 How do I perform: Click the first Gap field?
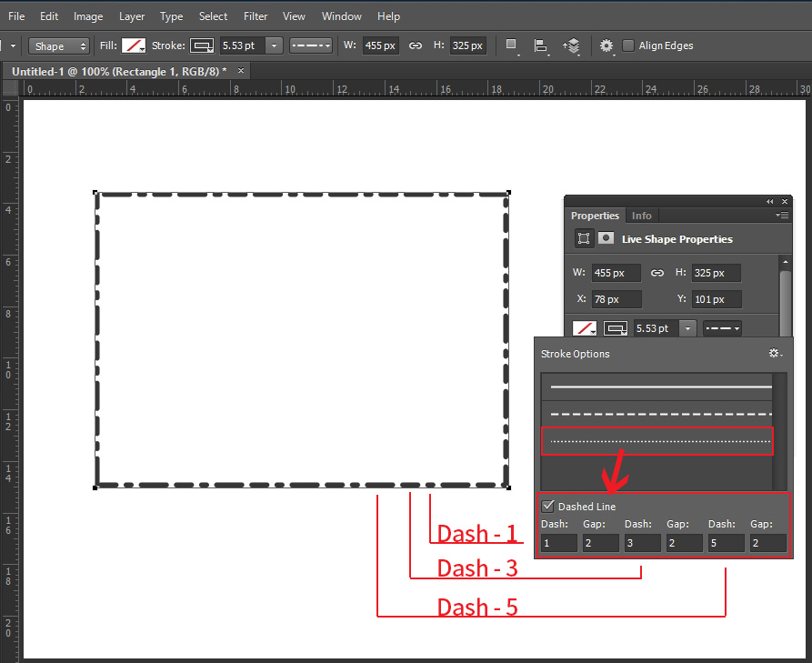click(601, 543)
